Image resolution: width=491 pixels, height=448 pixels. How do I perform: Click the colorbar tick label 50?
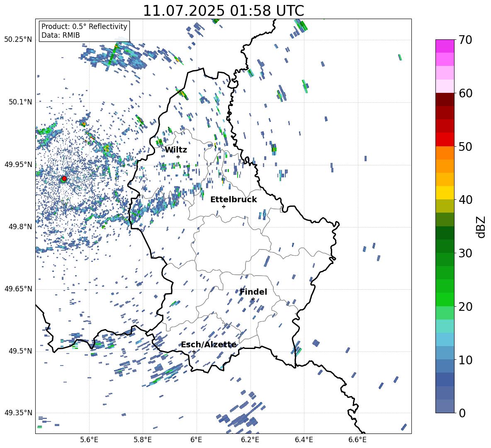[465, 146]
